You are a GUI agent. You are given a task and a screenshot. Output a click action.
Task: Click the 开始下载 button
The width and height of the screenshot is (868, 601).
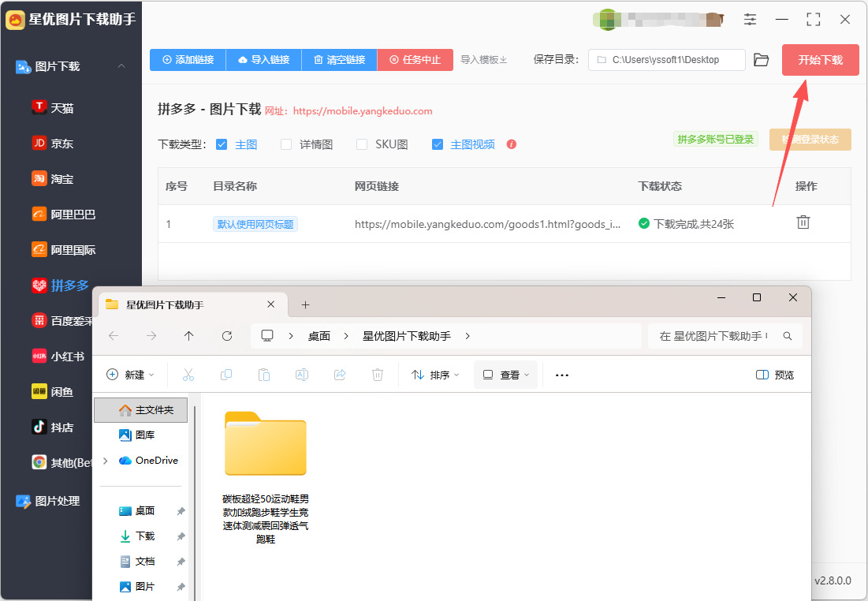click(x=821, y=60)
